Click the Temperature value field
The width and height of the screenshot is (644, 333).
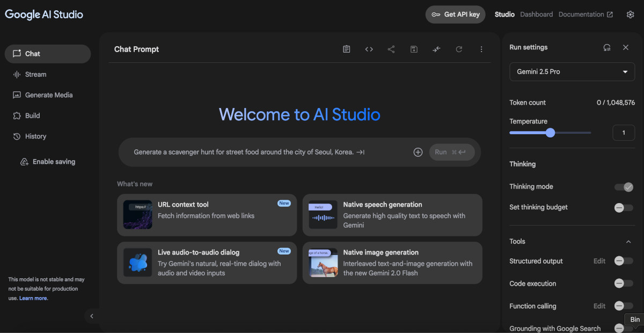[624, 133]
